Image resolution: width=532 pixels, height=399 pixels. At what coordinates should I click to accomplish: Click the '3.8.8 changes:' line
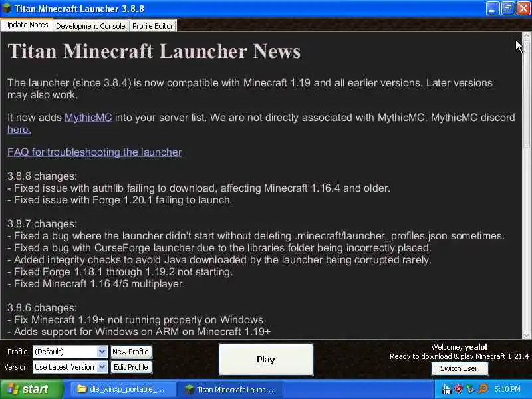[43, 176]
